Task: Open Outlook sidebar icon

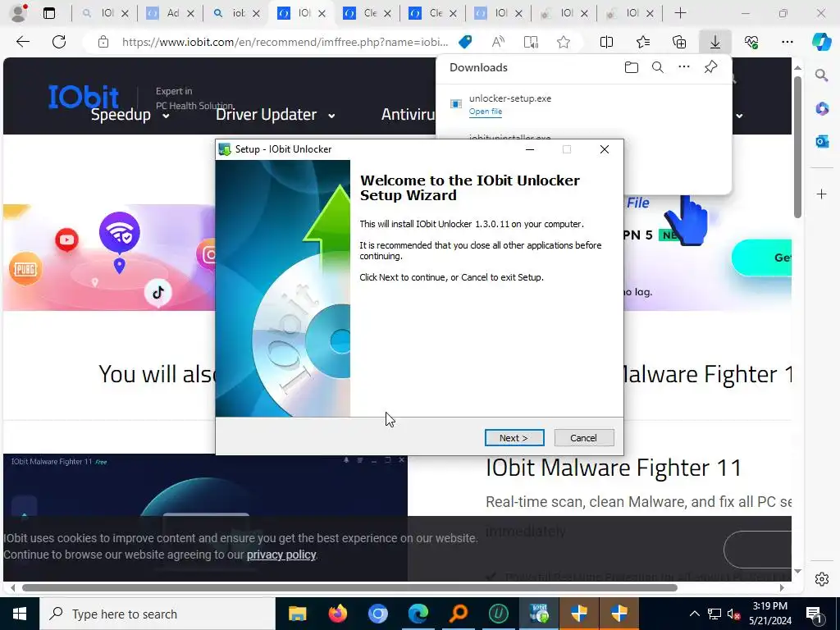Action: [x=822, y=141]
